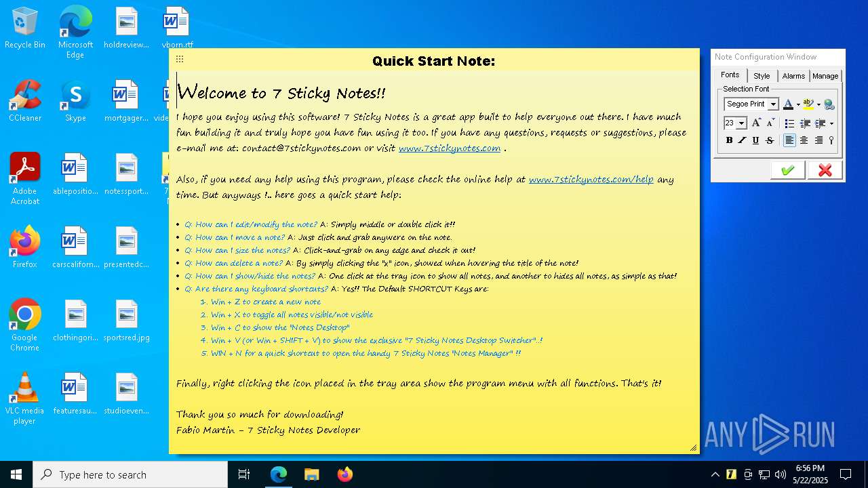Open the www.7stickynotes.com/help link
The height and width of the screenshot is (488, 868).
[591, 180]
